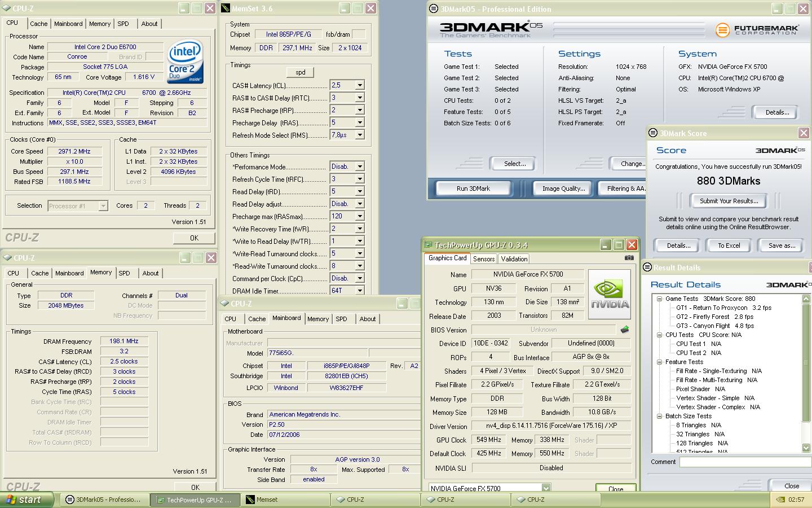Click the taskbar clock showing 02:57
Viewport: 812px width, 508px height.
[796, 500]
